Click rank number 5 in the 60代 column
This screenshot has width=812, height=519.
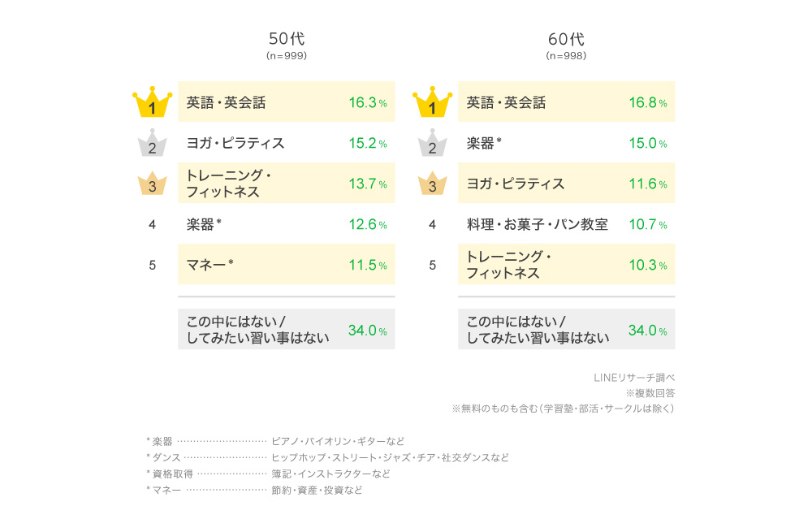point(433,266)
